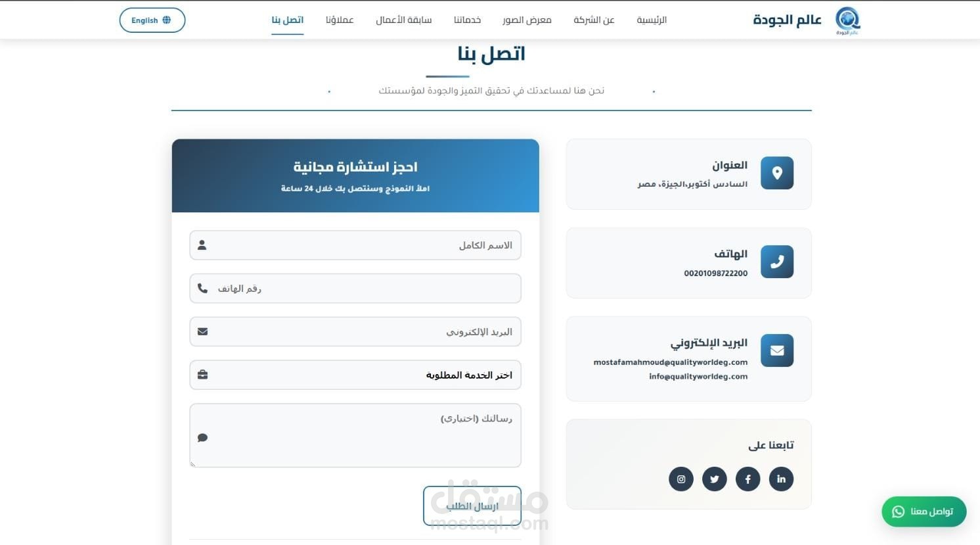
Task: Click the briefcase icon in service selector
Action: (202, 375)
